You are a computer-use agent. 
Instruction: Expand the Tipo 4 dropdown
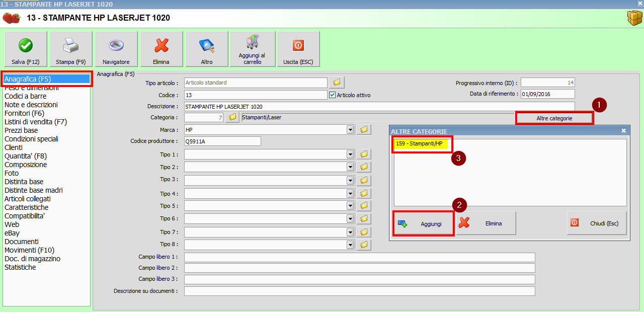[x=350, y=193]
